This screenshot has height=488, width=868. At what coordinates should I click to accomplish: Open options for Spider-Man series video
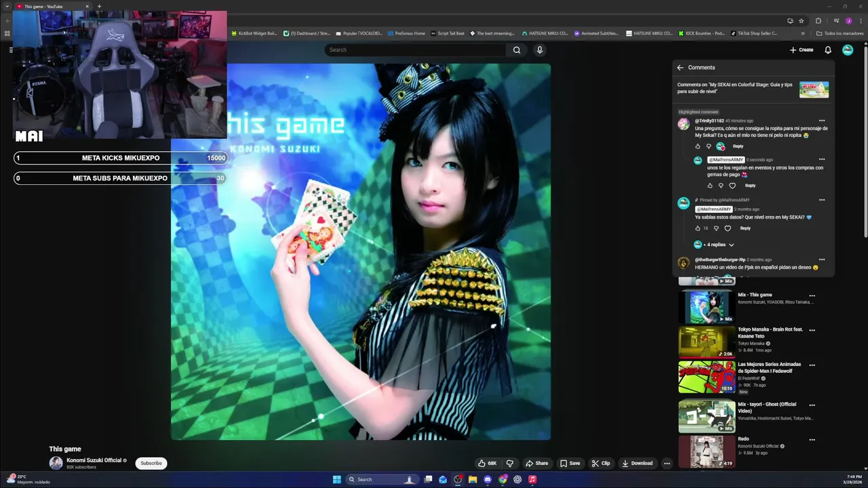(x=812, y=365)
